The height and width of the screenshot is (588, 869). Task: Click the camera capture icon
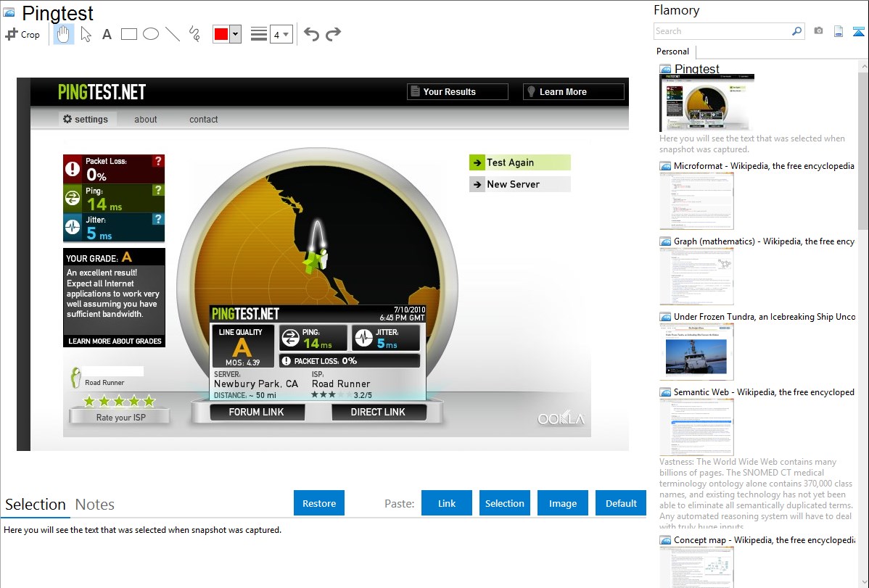[818, 31]
